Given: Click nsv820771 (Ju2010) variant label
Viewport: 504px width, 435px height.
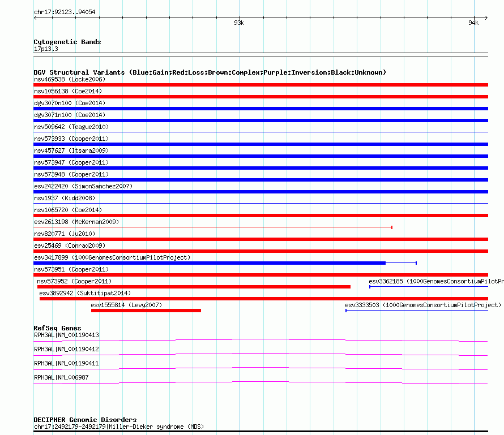Looking at the screenshot, I should [65, 234].
